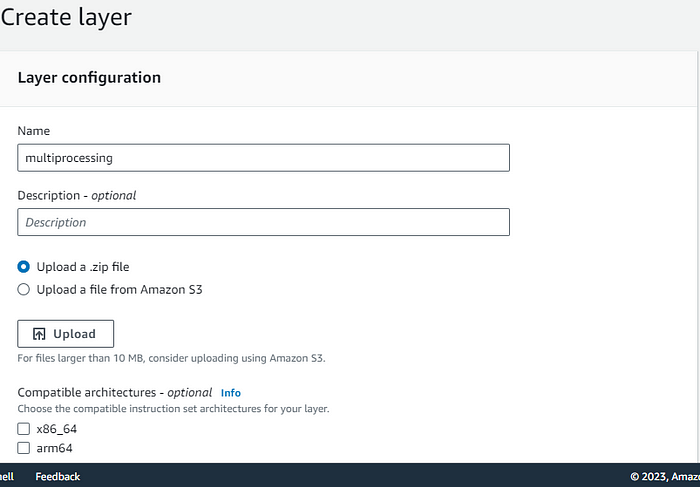The image size is (700, 487).
Task: Click the 'Compatible architectures - optional' label
Action: (x=115, y=393)
